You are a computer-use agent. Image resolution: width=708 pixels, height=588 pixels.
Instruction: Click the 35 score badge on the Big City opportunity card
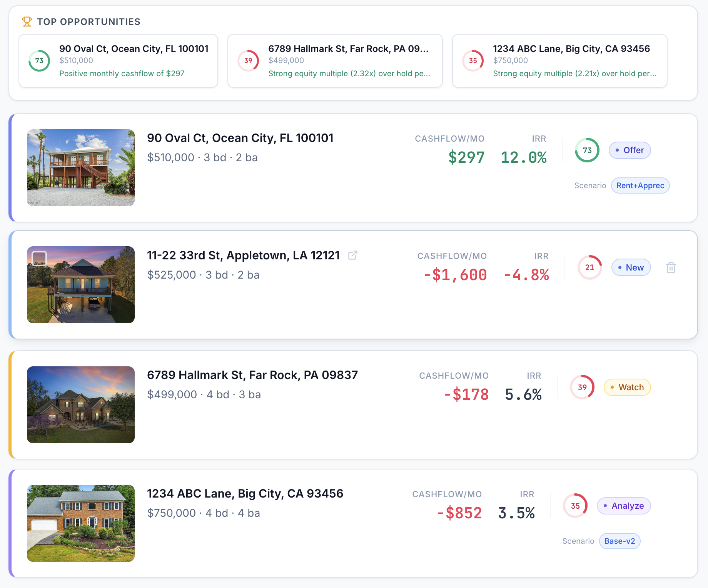pyautogui.click(x=473, y=61)
